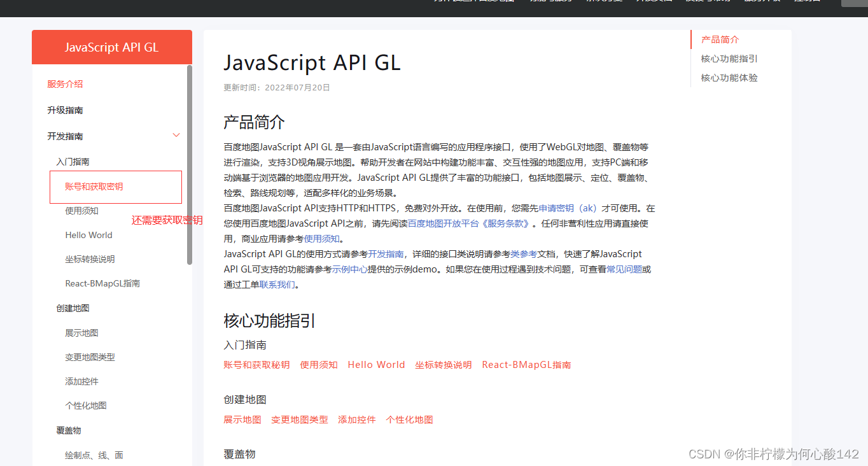This screenshot has width=868, height=466.
Task: Click the 变更地图类型 link under 创建地图
Action: tap(299, 420)
